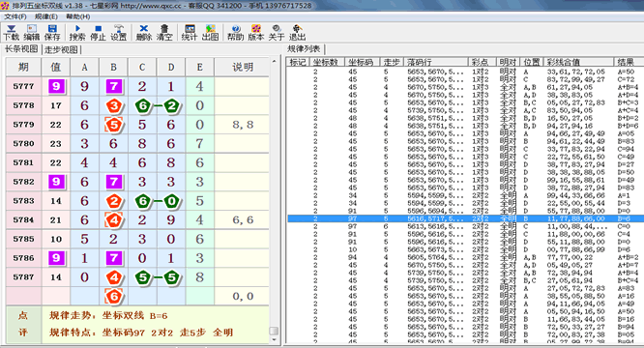Click the predicted orange 6 in the last row
Screen dimensions: 644x348
114,297
